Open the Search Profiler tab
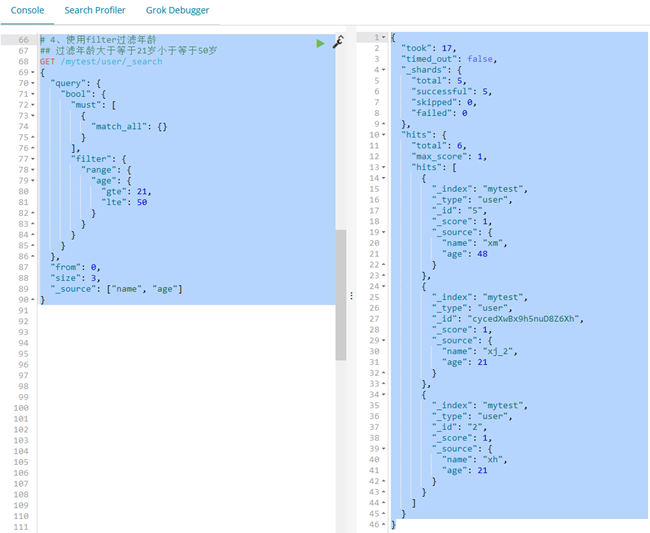This screenshot has height=533, width=650. pyautogui.click(x=95, y=10)
